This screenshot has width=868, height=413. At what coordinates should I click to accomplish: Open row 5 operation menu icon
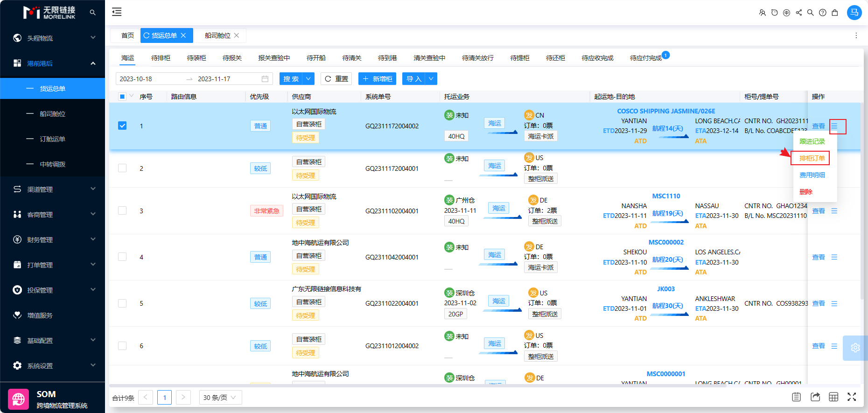tap(834, 303)
